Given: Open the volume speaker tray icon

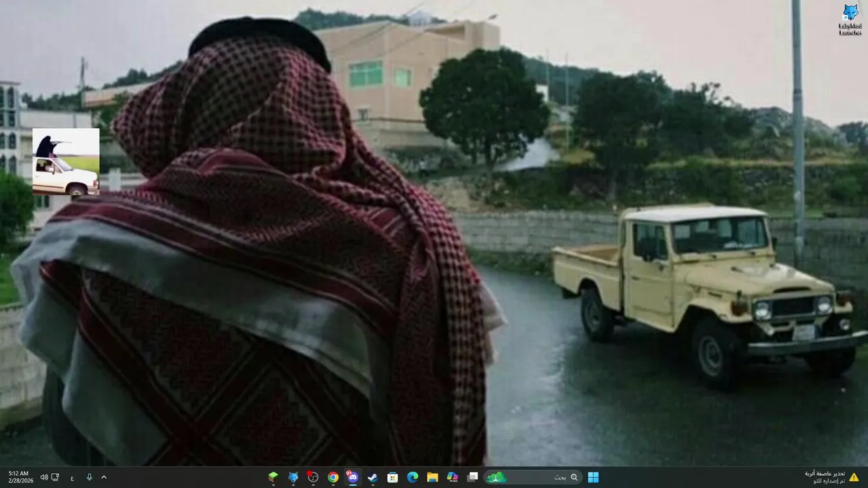Looking at the screenshot, I should (x=44, y=477).
